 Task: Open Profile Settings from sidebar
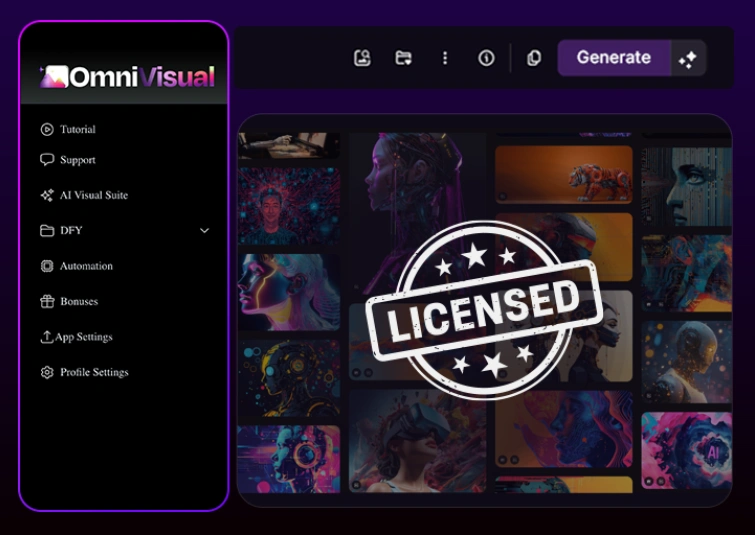click(94, 372)
